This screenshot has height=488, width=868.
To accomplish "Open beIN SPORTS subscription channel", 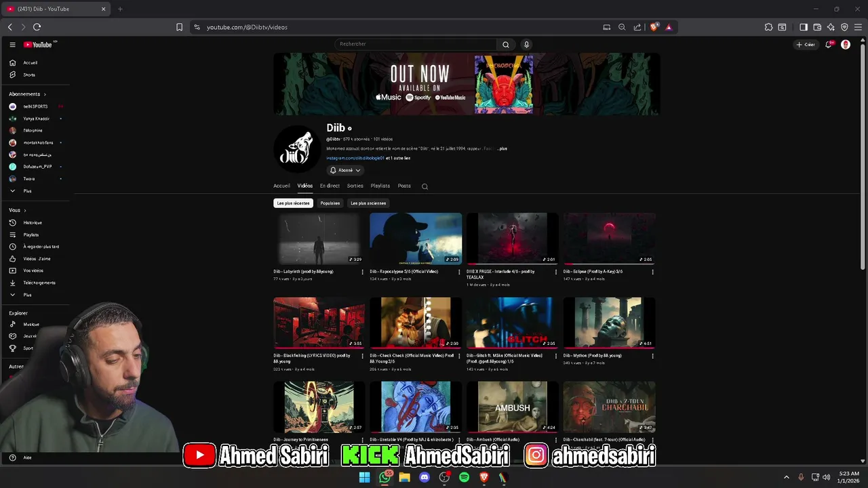I will coord(35,106).
